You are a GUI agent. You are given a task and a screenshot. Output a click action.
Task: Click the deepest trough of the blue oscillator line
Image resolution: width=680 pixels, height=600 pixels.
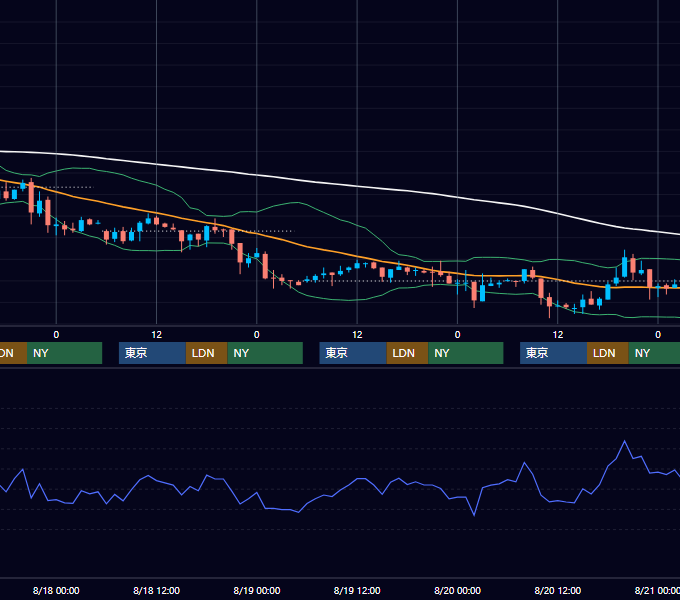474,515
